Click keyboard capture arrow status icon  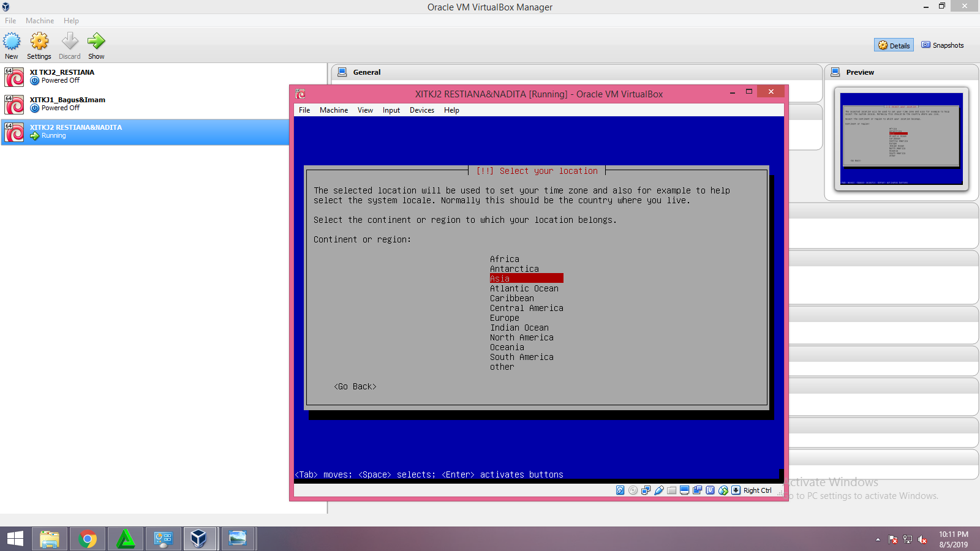click(x=736, y=490)
